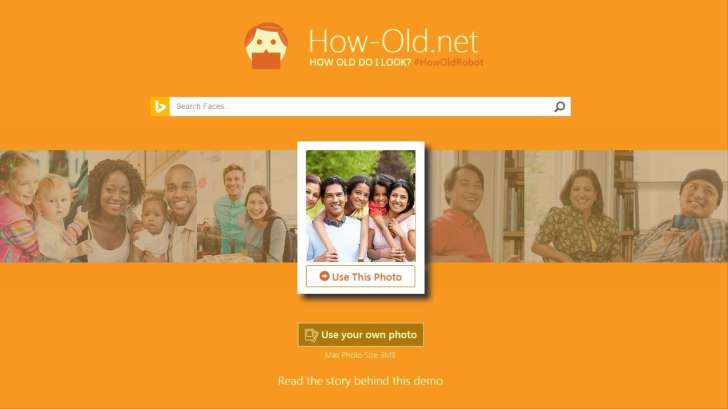The height and width of the screenshot is (409, 728).
Task: Select the photo of two young children
Action: (44, 206)
